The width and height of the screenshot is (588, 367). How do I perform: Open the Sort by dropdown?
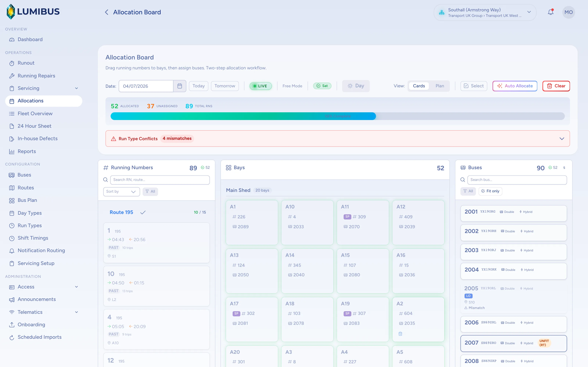pyautogui.click(x=121, y=192)
